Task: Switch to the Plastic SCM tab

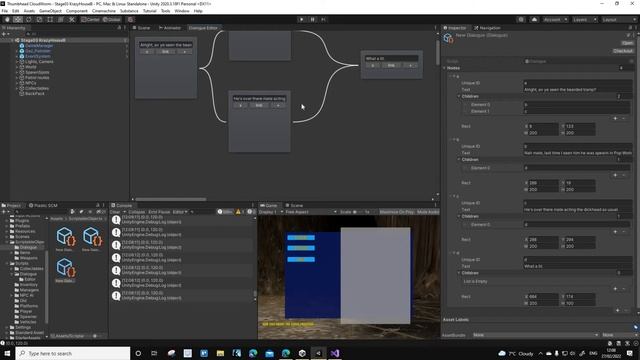Action: pos(43,205)
